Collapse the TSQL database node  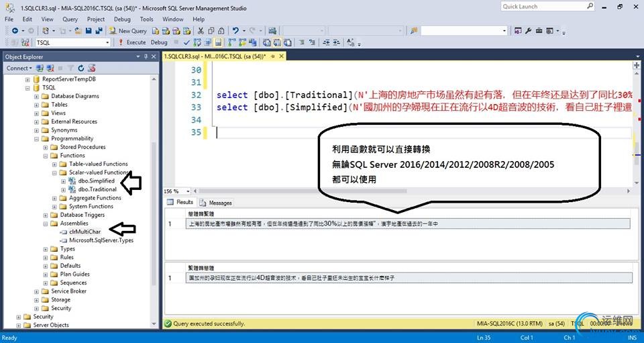28,87
